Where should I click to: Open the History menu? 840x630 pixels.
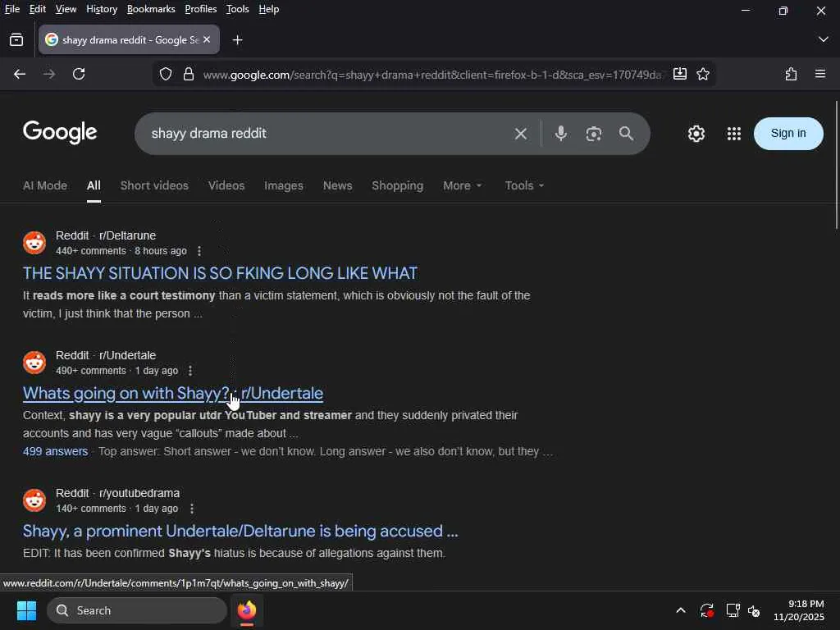(102, 9)
